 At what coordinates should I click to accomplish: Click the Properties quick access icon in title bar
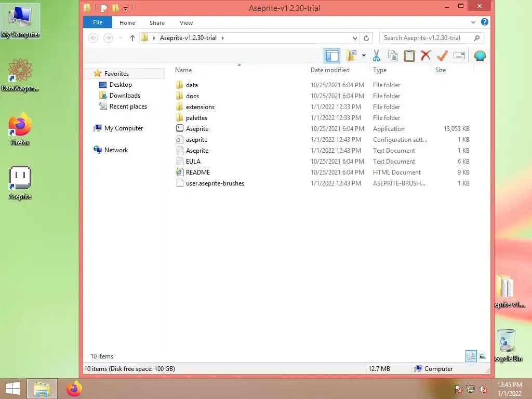104,8
